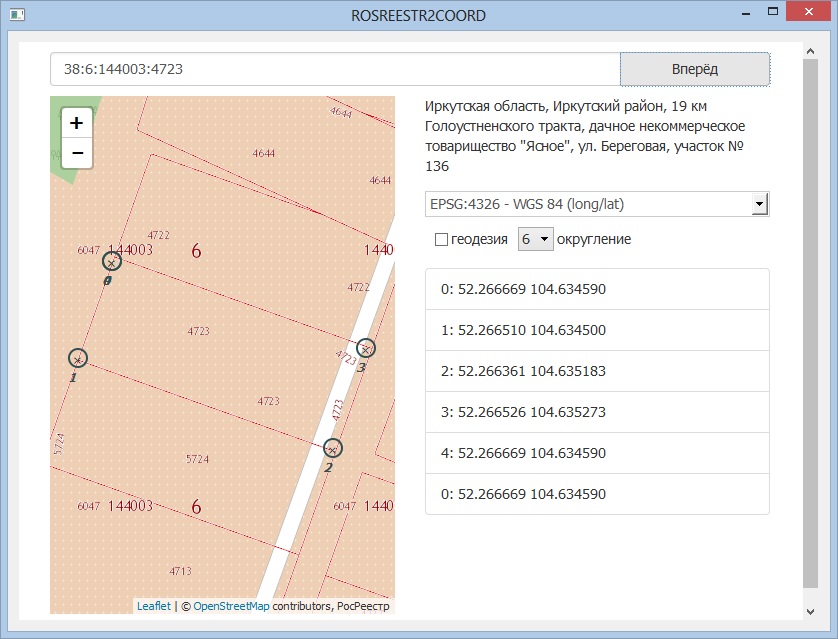Image resolution: width=838 pixels, height=639 pixels.
Task: Select coordinate row 3: 52.266526 104.635273
Action: pyautogui.click(x=597, y=412)
